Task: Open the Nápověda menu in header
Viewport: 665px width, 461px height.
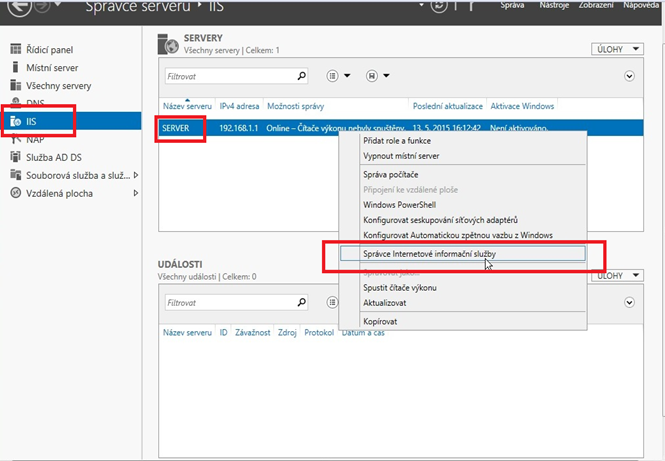Action: coord(641,5)
